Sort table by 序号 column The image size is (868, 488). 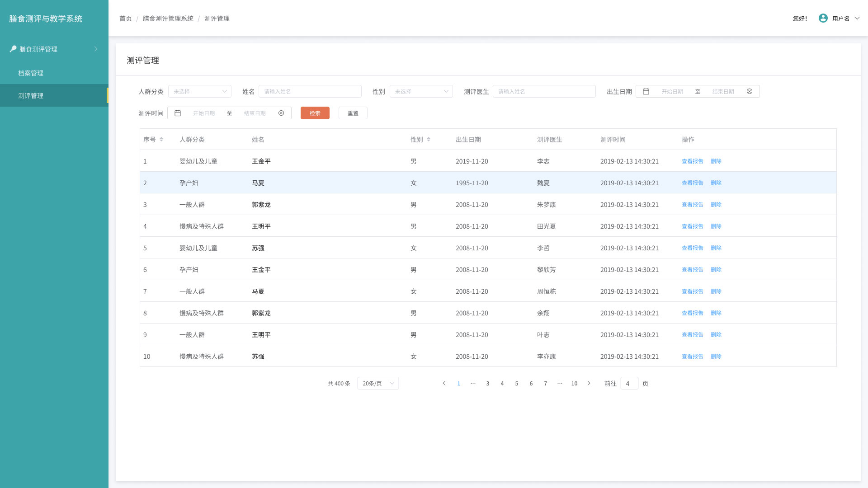click(161, 139)
